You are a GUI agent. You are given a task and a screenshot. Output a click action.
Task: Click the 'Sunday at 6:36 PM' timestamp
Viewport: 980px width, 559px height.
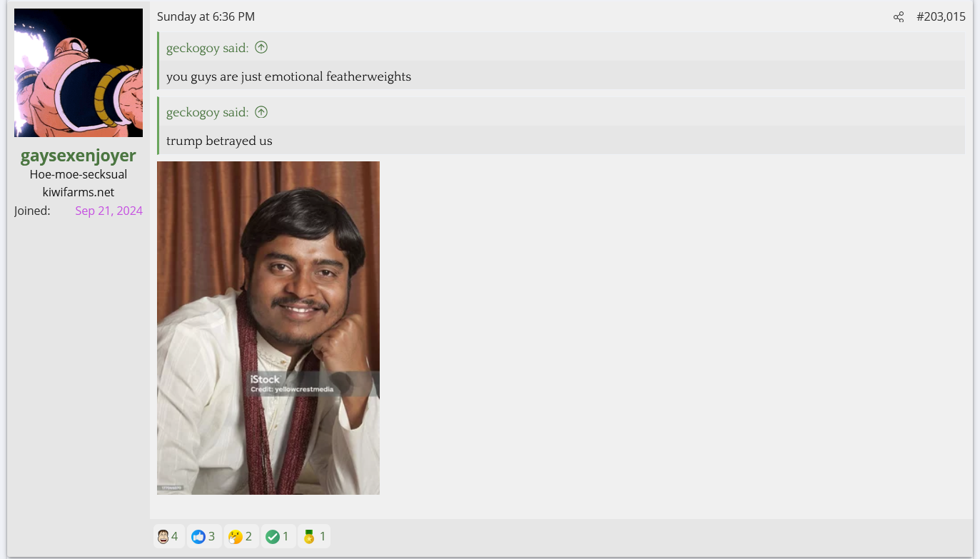[x=206, y=17]
